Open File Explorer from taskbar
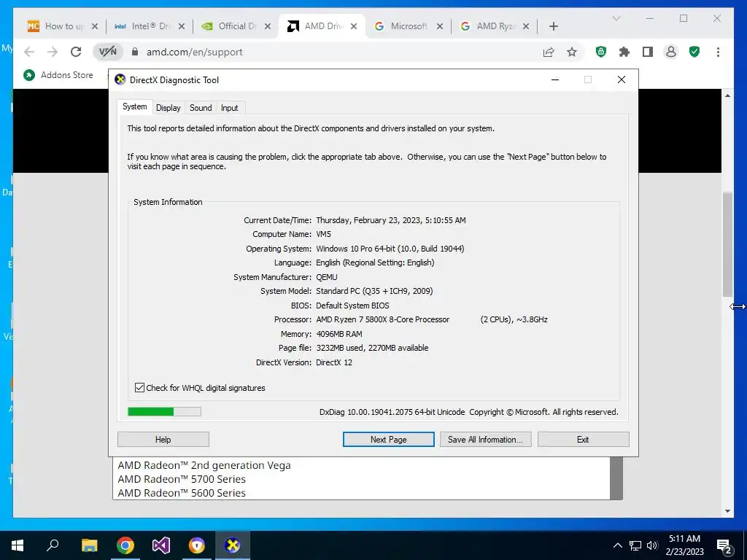The image size is (747, 560). tap(89, 545)
